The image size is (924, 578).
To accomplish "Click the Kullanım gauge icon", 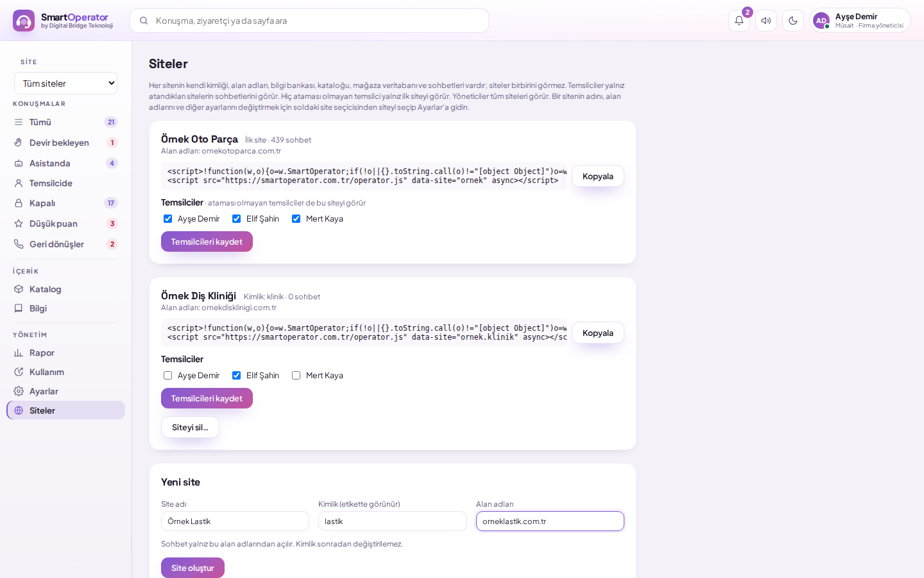I will pos(19,372).
